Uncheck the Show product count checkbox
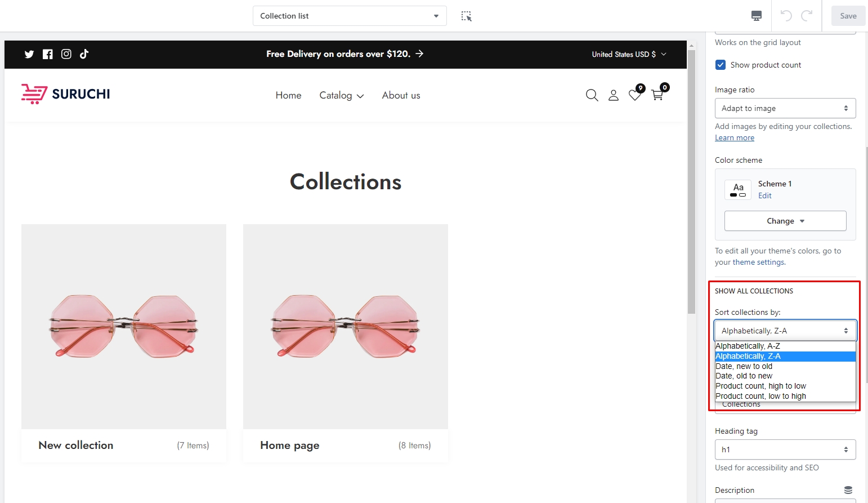This screenshot has height=503, width=868. click(721, 65)
